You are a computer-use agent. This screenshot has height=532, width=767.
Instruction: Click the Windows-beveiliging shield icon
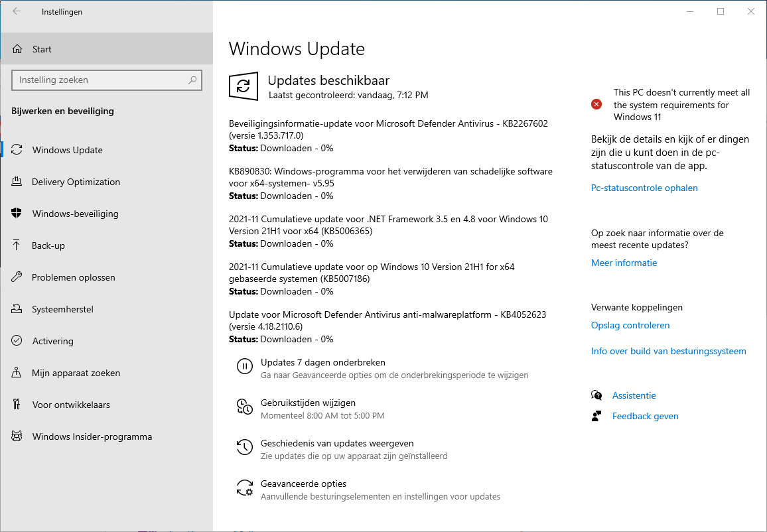(x=17, y=214)
